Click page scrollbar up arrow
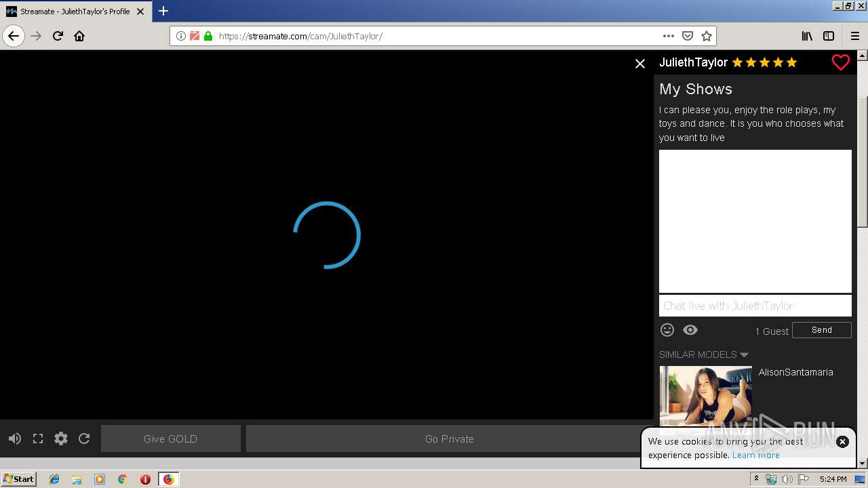The width and height of the screenshot is (868, 488). coord(863,56)
